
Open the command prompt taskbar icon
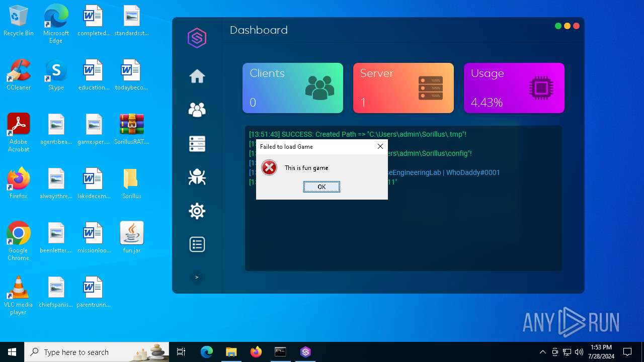point(280,352)
